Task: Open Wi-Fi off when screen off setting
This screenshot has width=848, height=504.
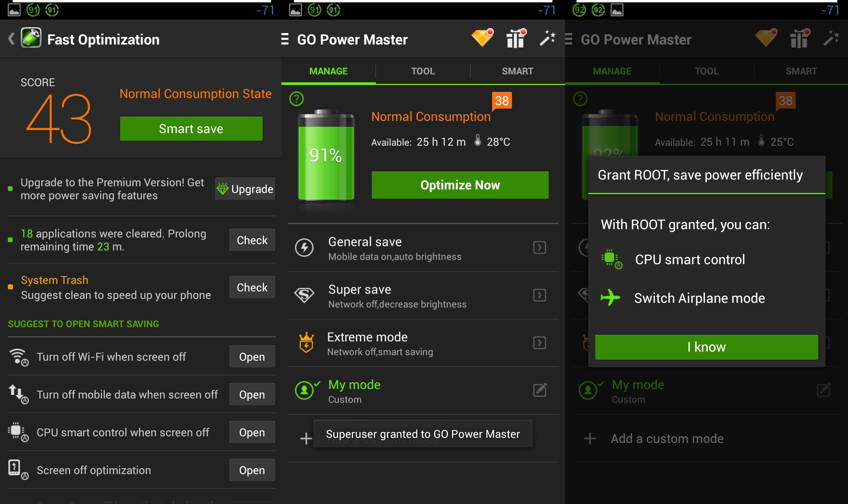Action: click(x=252, y=357)
